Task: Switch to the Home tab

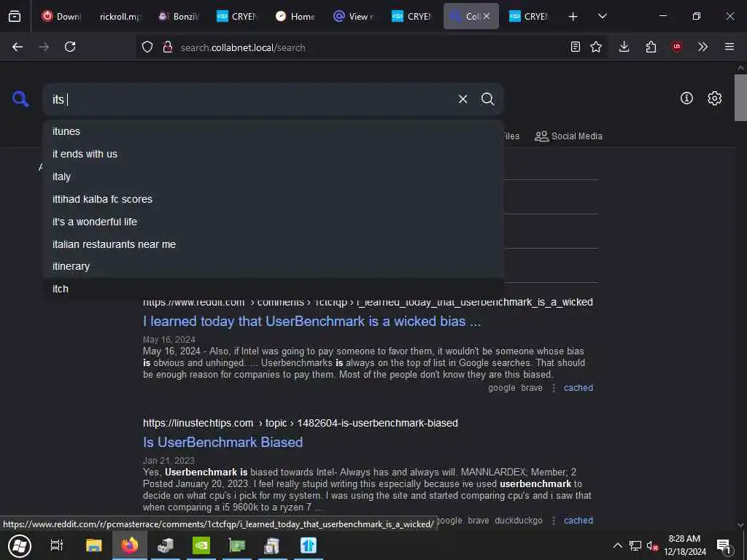Action: (x=296, y=16)
